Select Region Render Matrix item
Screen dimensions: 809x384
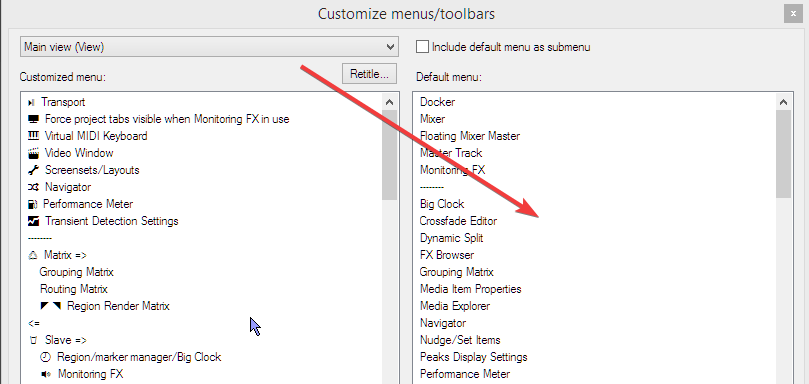[x=118, y=306]
